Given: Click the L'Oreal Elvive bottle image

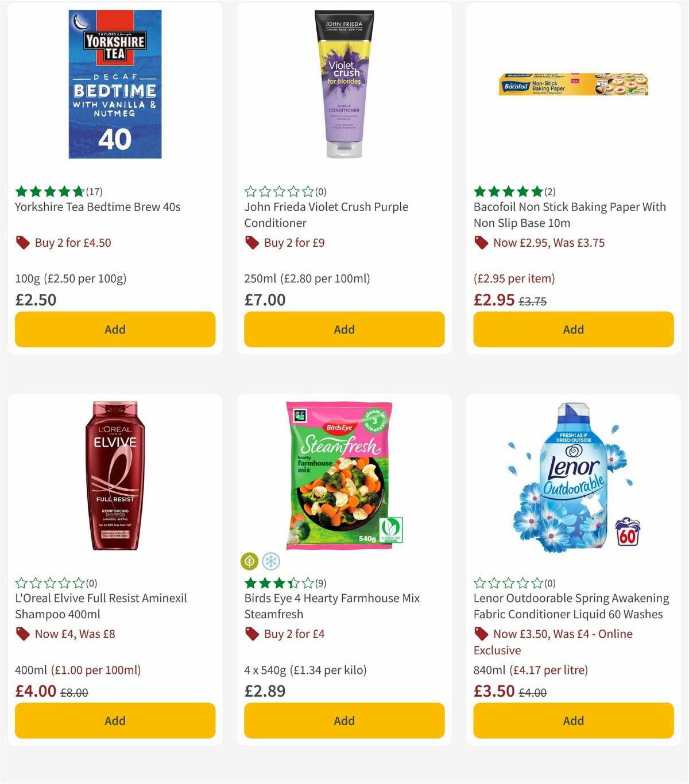Looking at the screenshot, I should (x=113, y=476).
